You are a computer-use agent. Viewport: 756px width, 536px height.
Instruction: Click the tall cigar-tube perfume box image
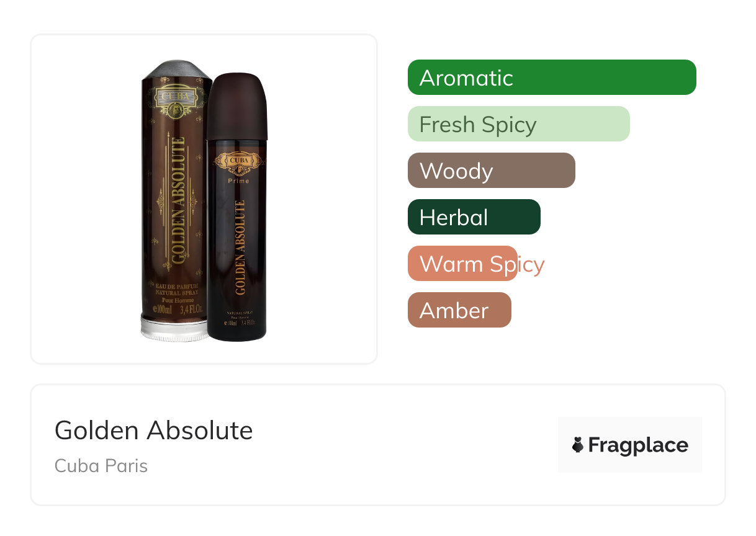pyautogui.click(x=176, y=200)
